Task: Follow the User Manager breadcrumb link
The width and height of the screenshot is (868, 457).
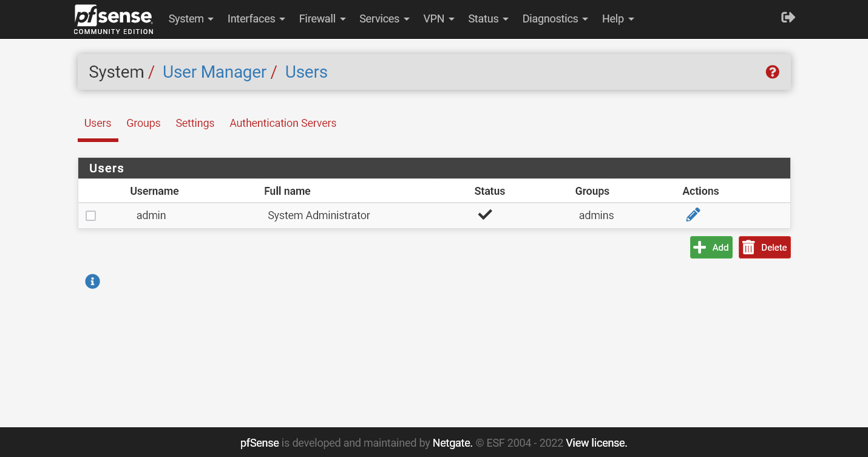Action: [x=214, y=72]
